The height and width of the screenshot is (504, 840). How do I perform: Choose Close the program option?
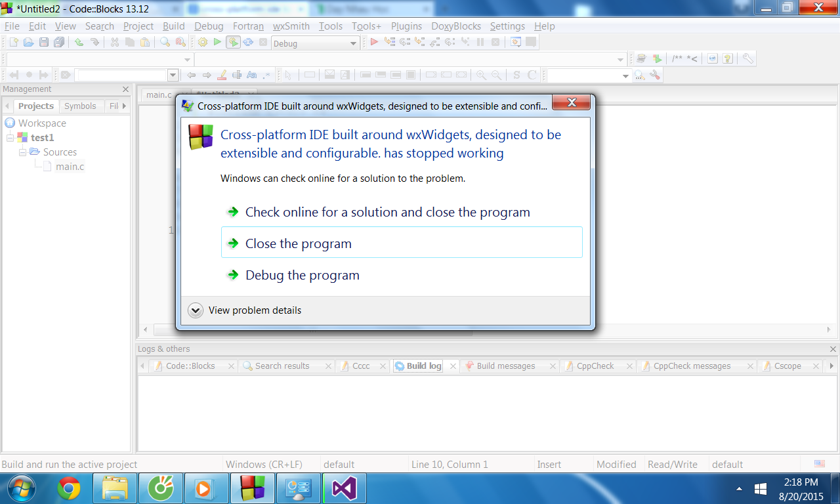299,243
